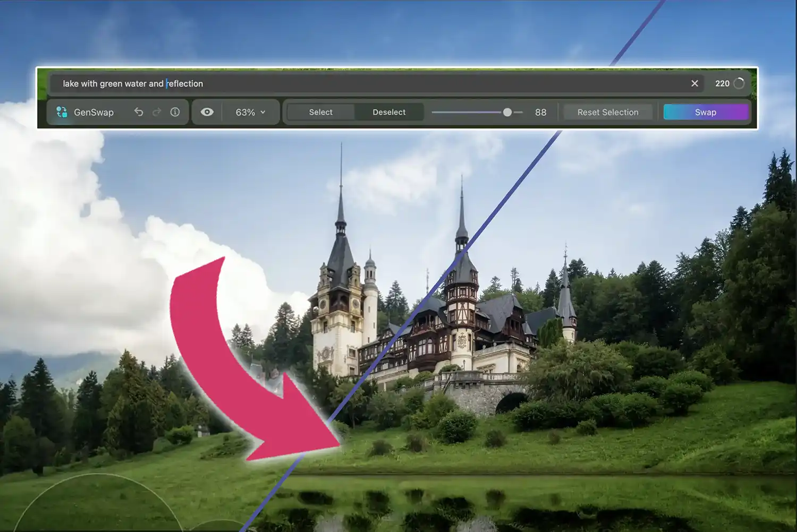
Task: Undo the last action
Action: 139,112
